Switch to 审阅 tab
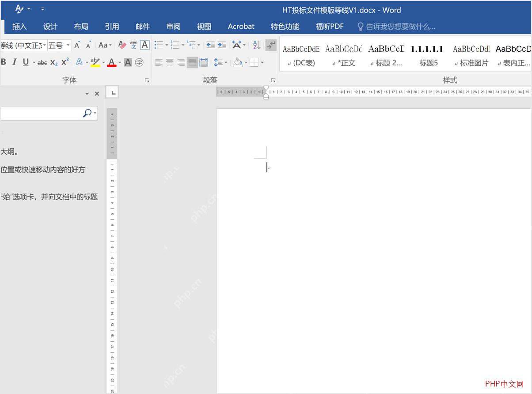Image resolution: width=532 pixels, height=394 pixels. click(x=173, y=27)
